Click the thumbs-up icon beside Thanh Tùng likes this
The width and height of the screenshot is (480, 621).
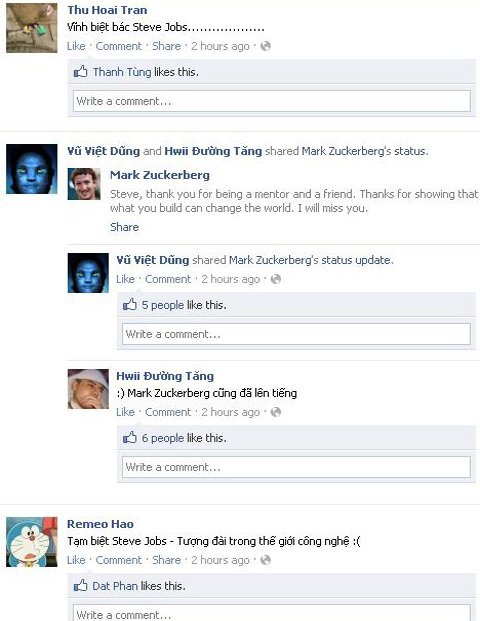click(80, 72)
